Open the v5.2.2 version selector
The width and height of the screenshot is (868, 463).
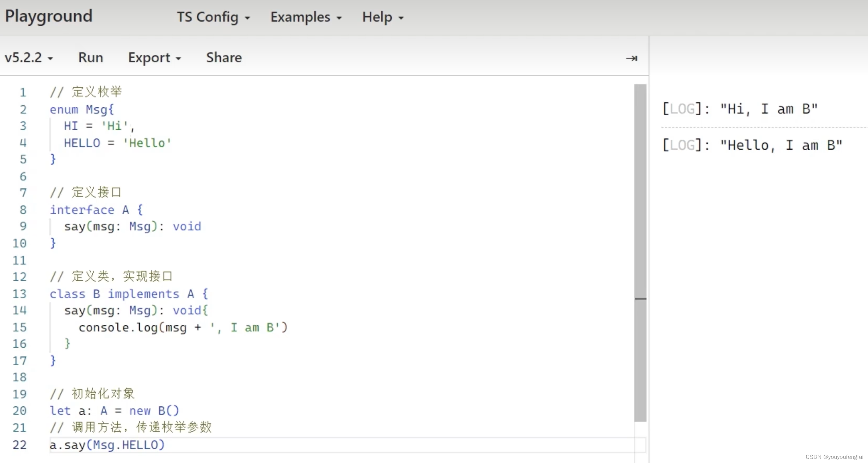click(x=29, y=57)
